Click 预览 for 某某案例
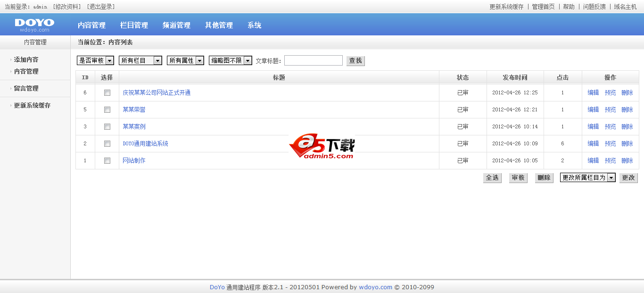The width and height of the screenshot is (644, 293). 610,127
